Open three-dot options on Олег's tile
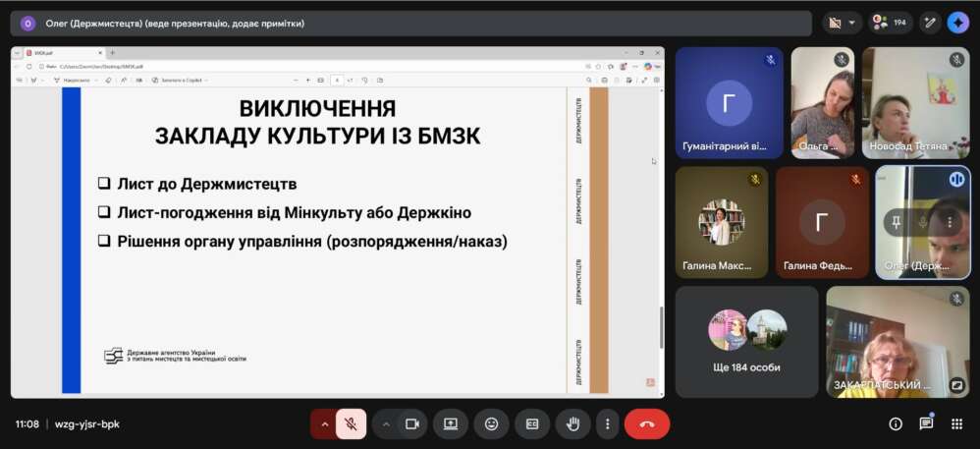Image resolution: width=980 pixels, height=449 pixels. [949, 223]
